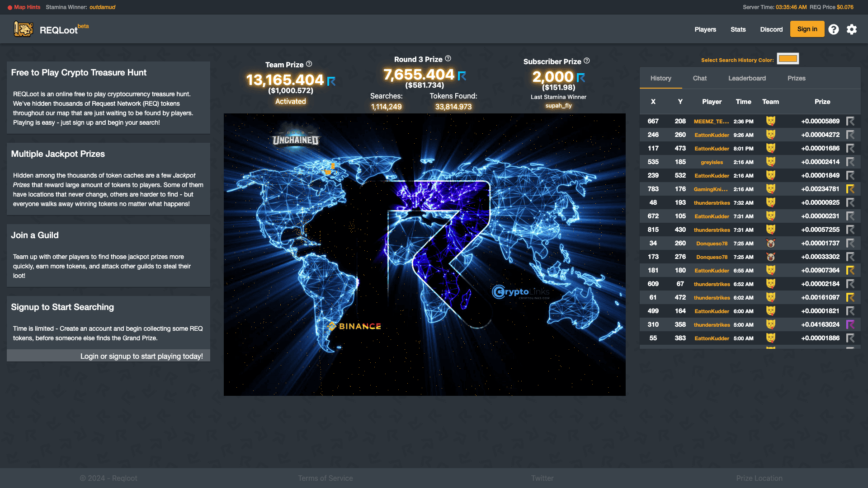Click stamina winner outdamud name
This screenshot has height=488, width=868.
pos(102,7)
